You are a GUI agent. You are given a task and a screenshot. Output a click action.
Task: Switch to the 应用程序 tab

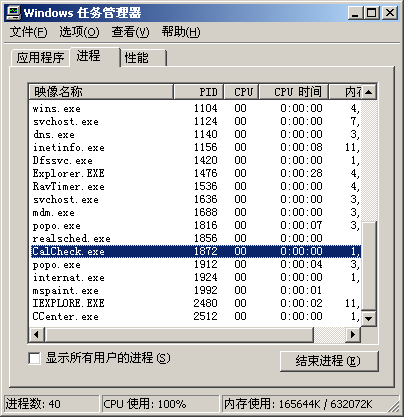[x=40, y=58]
